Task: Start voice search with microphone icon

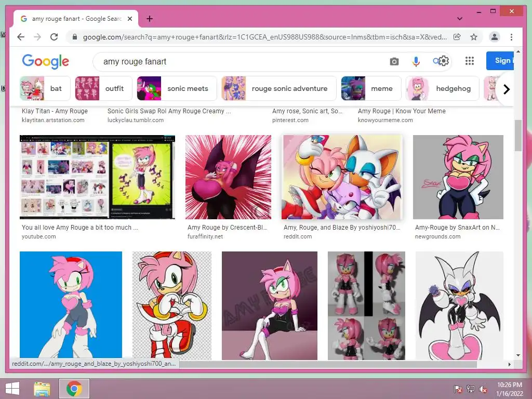Action: [416, 61]
